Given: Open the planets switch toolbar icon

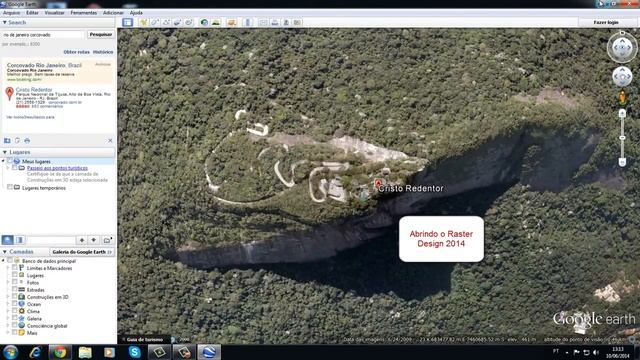Looking at the screenshot, I should [x=231, y=22].
